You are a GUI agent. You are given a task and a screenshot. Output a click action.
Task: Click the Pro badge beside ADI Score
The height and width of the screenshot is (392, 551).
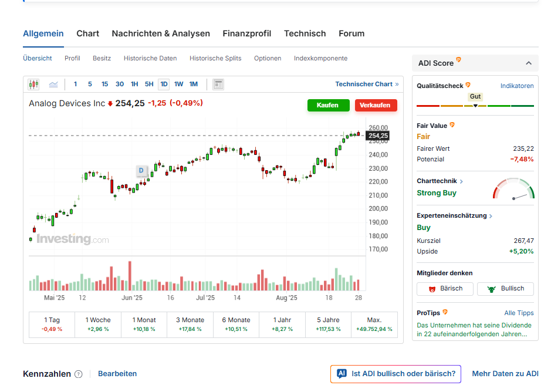458,60
